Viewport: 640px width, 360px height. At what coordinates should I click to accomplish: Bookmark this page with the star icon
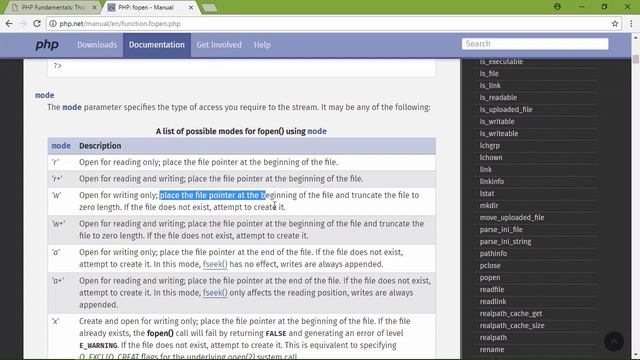click(x=615, y=24)
